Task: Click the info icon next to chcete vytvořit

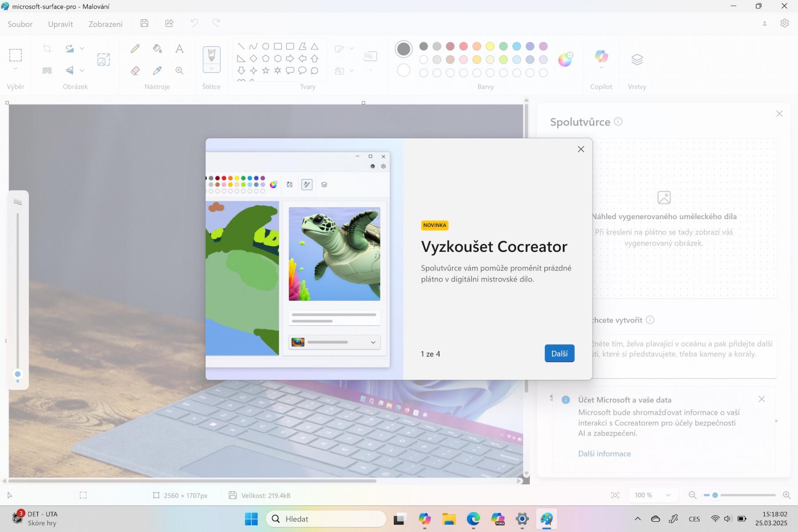Action: [x=650, y=320]
